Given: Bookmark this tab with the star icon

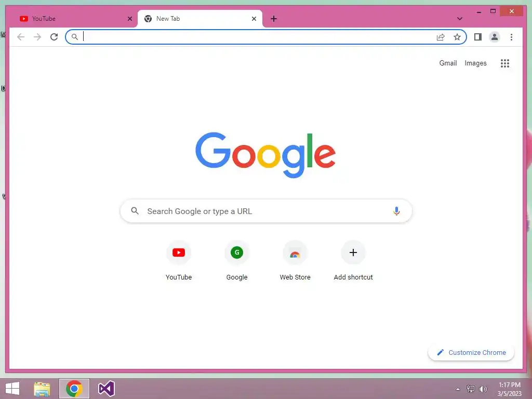Looking at the screenshot, I should [x=457, y=37].
